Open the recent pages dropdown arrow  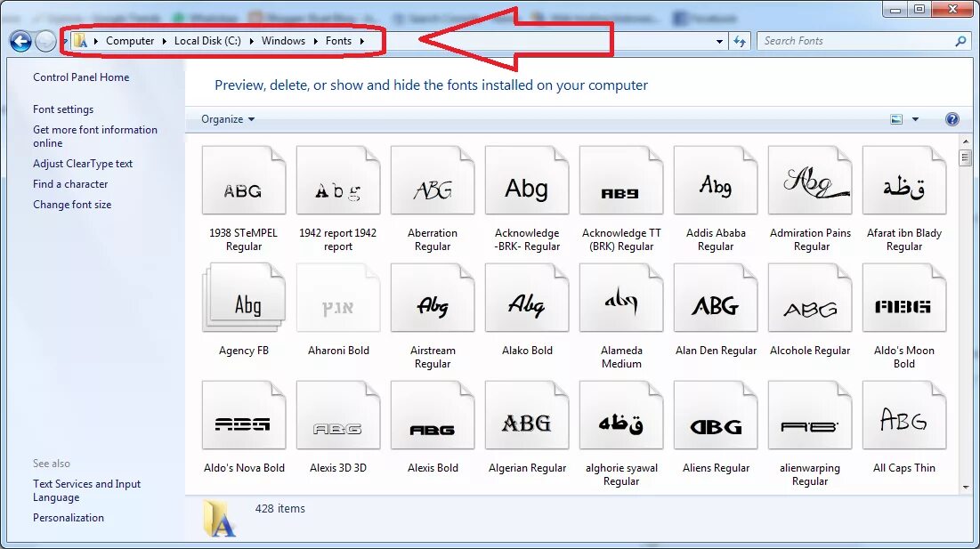coord(64,41)
